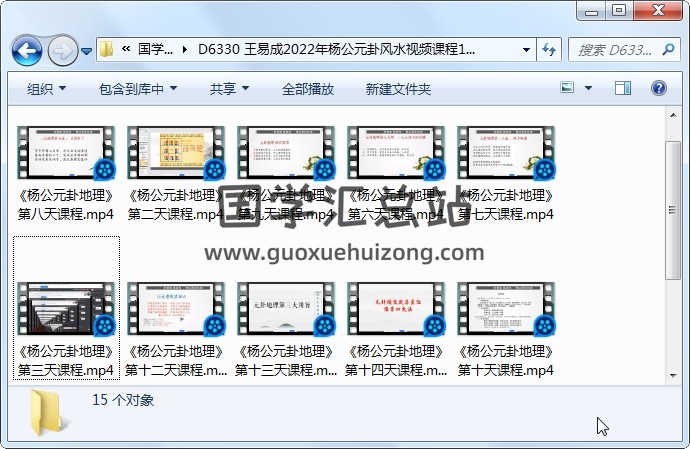
Task: Click the Help question mark icon
Action: coord(659,89)
